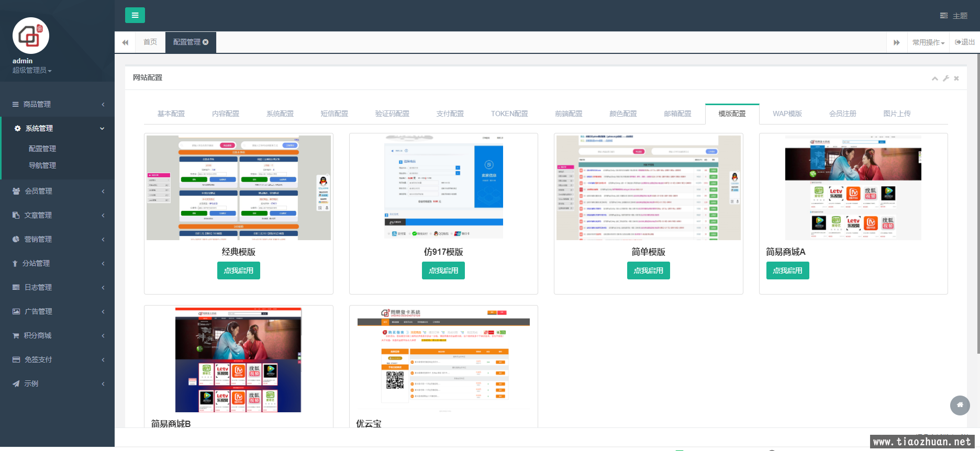Toggle the sidebar with the green hamburger button
Viewport: 980px width, 451px height.
135,15
